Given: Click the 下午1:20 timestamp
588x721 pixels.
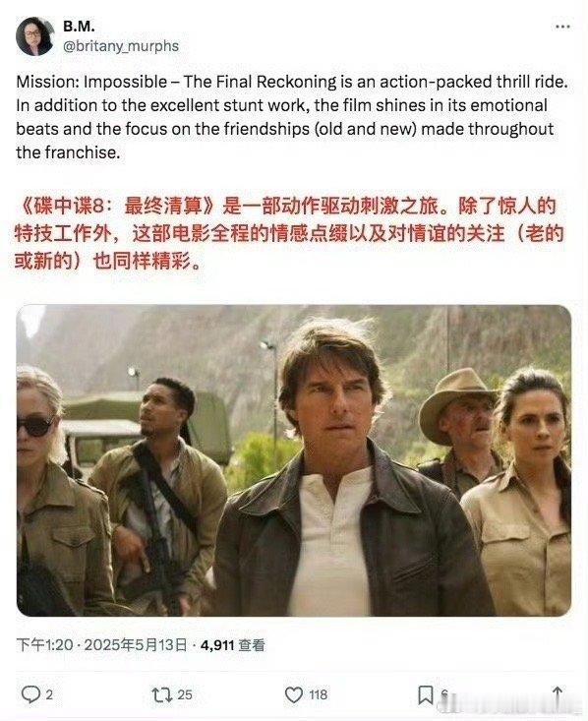Looking at the screenshot, I should [x=44, y=645].
